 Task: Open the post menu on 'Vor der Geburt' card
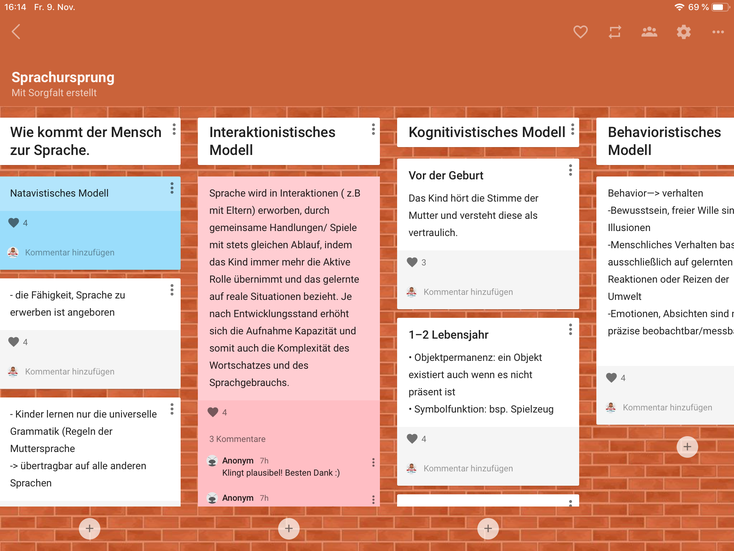point(570,170)
